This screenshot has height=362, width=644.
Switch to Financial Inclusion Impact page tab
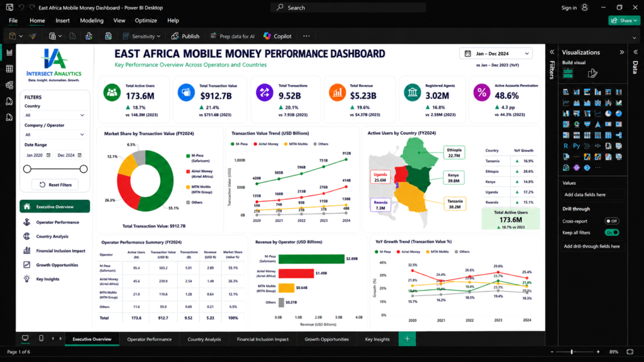(x=262, y=339)
